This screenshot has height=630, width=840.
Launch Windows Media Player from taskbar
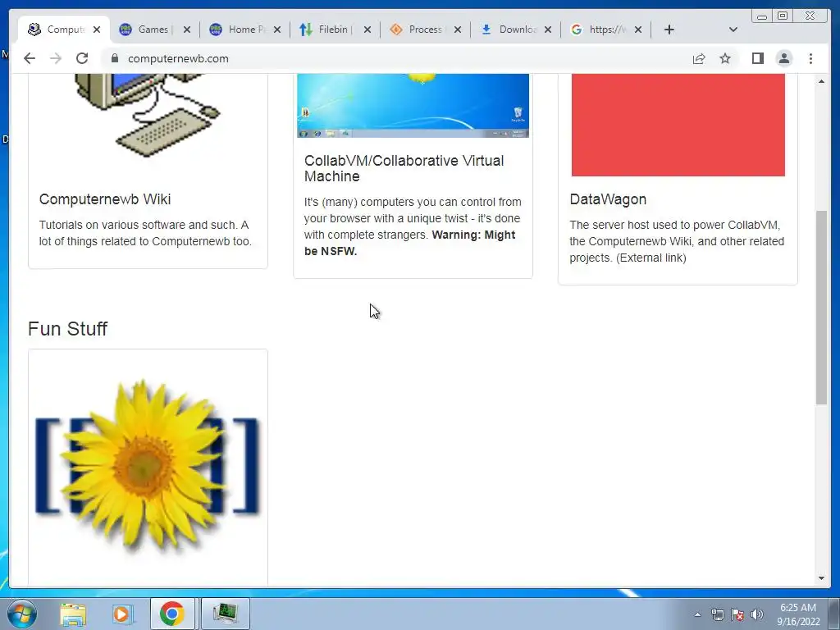(122, 614)
